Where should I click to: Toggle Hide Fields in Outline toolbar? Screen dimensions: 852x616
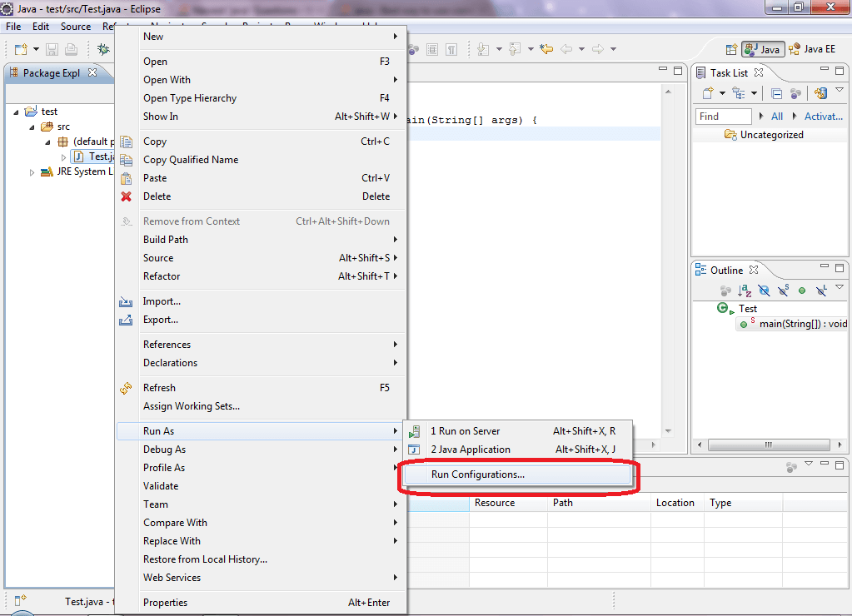tap(764, 291)
